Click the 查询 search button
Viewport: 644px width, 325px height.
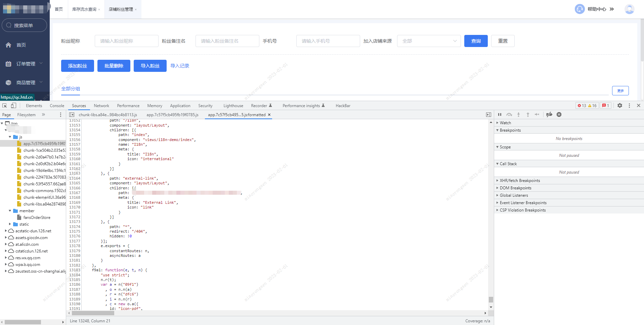476,41
